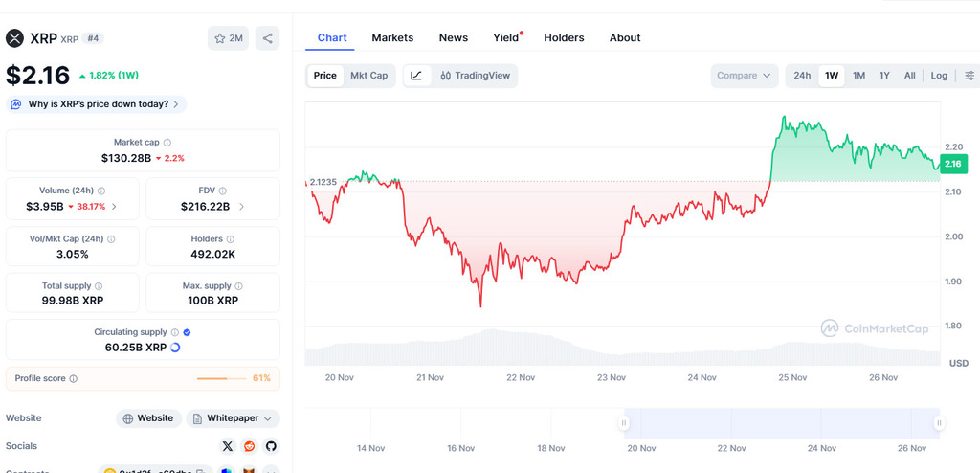Click the Market cap info icon
The height and width of the screenshot is (473, 980).
pyautogui.click(x=167, y=143)
